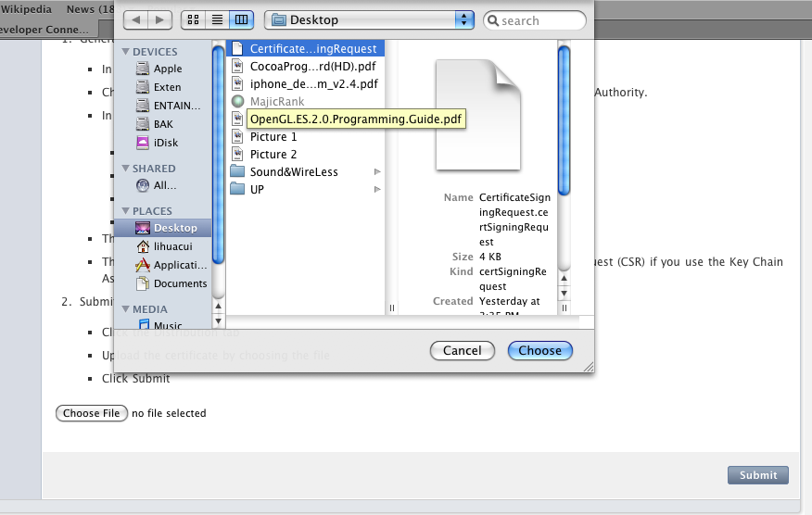This screenshot has width=812, height=515.
Task: Open the Desktop location dropdown
Action: point(369,20)
